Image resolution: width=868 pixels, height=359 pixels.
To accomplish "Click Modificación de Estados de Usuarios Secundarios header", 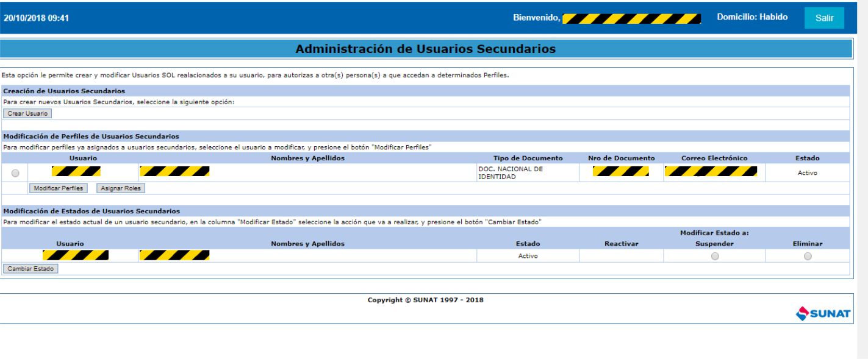I will pos(91,211).
